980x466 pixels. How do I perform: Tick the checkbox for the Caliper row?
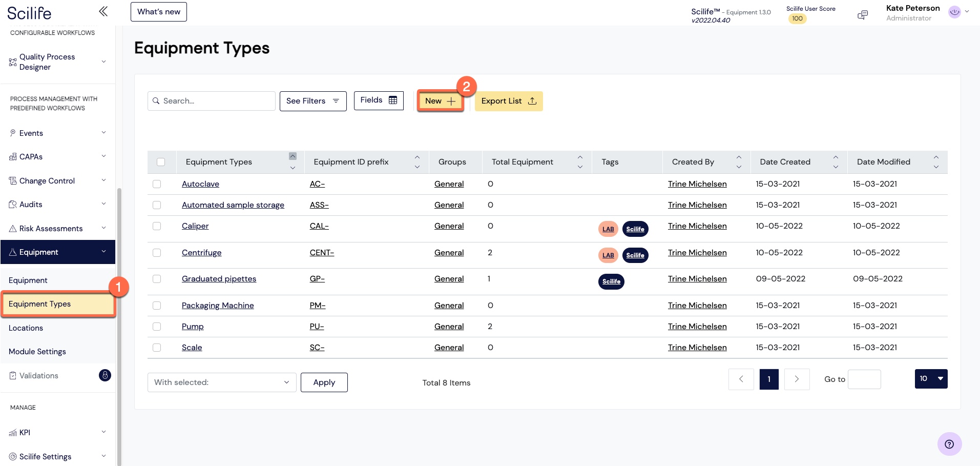157,226
